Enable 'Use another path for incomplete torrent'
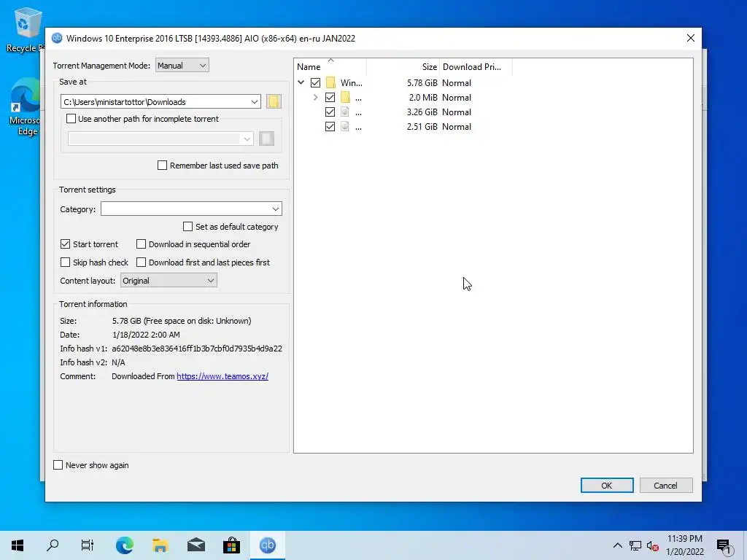Image resolution: width=747 pixels, height=560 pixels. [71, 119]
